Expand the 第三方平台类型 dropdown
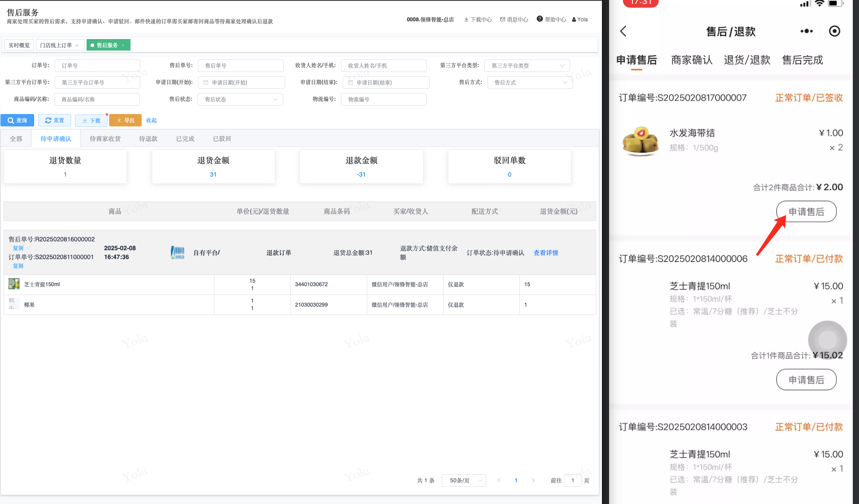The image size is (859, 504). 527,66
